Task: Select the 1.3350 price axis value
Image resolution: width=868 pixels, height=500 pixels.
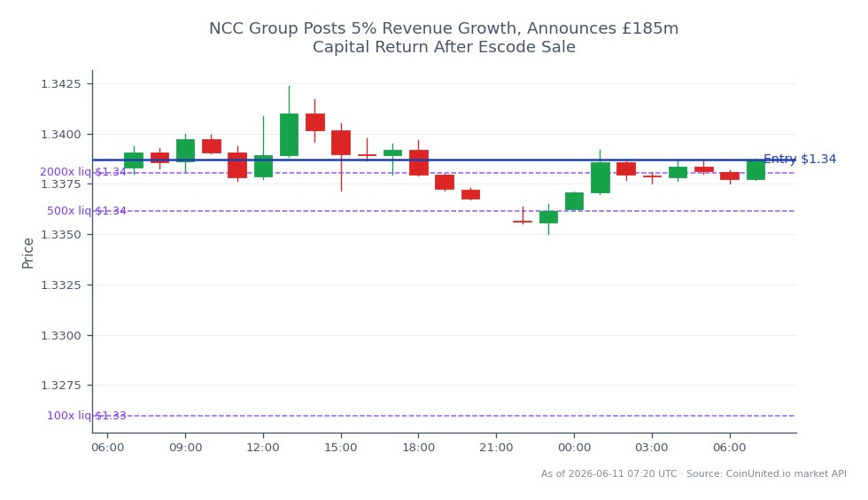Action: tap(60, 234)
